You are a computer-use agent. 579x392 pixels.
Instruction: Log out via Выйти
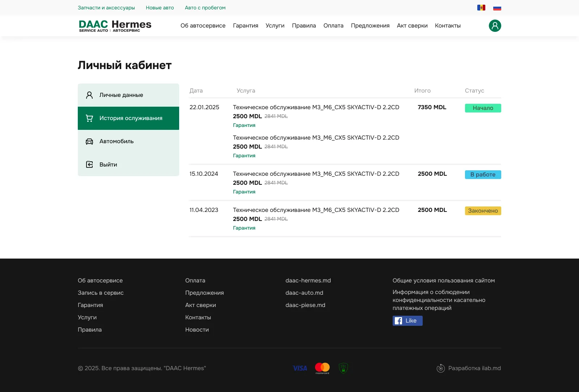tap(108, 165)
